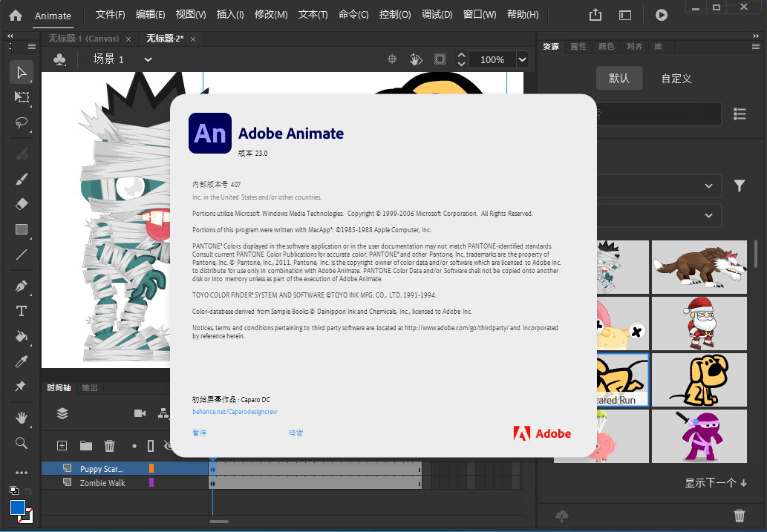
Task: Click the 鸣谢 link in About dialog
Action: coord(296,433)
